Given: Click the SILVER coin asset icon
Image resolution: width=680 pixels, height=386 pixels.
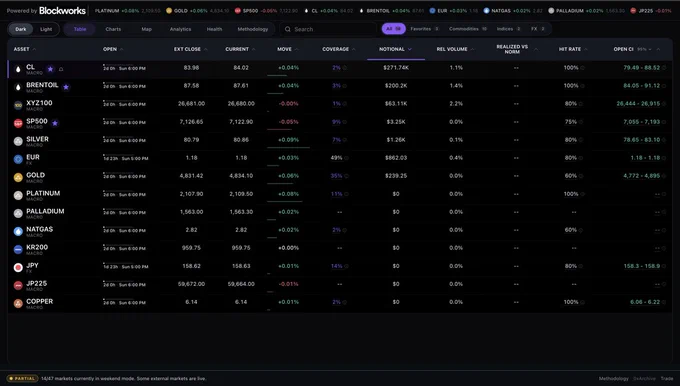Looking at the screenshot, I should pyautogui.click(x=18, y=141).
